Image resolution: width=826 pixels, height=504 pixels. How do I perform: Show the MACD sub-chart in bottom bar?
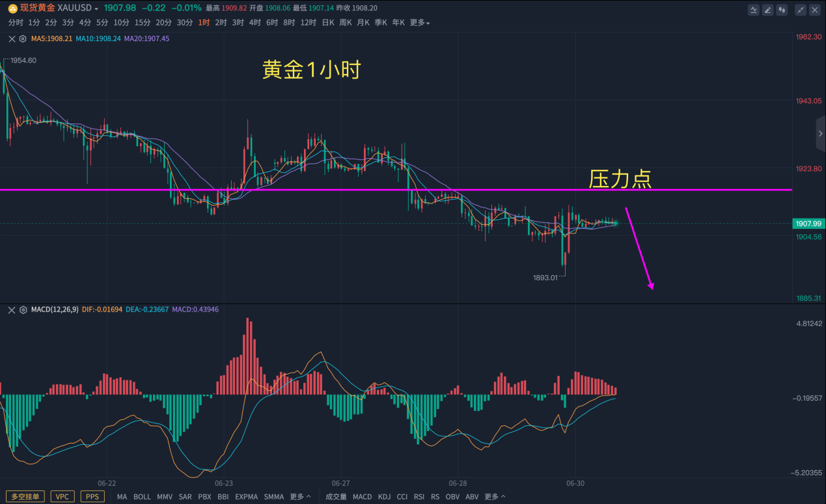(x=363, y=497)
